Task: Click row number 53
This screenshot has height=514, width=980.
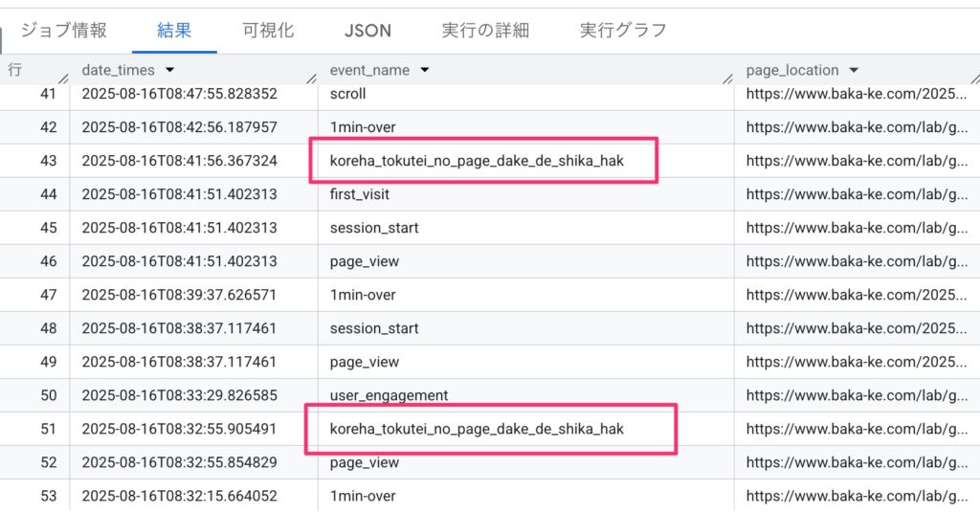Action: pos(49,496)
